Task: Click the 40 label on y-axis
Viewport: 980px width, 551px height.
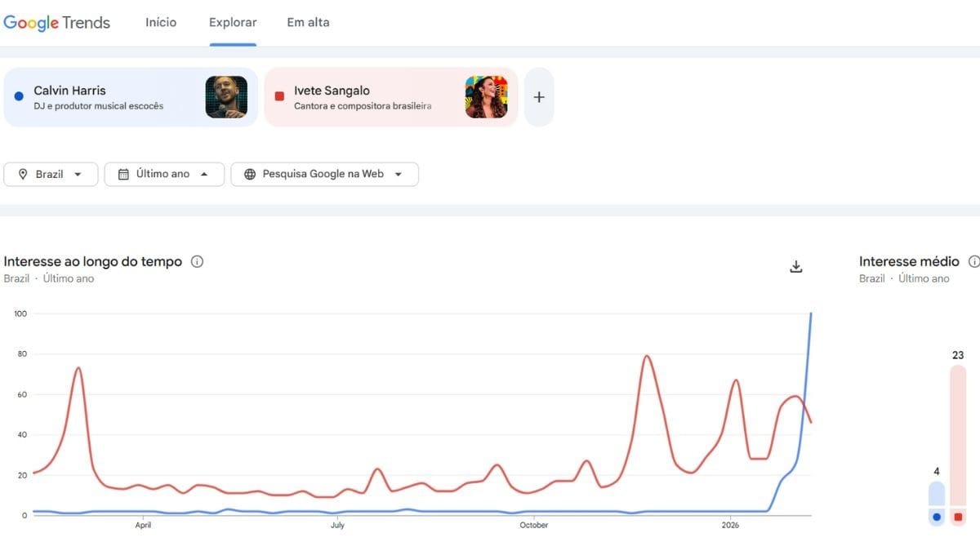Action: (23, 435)
